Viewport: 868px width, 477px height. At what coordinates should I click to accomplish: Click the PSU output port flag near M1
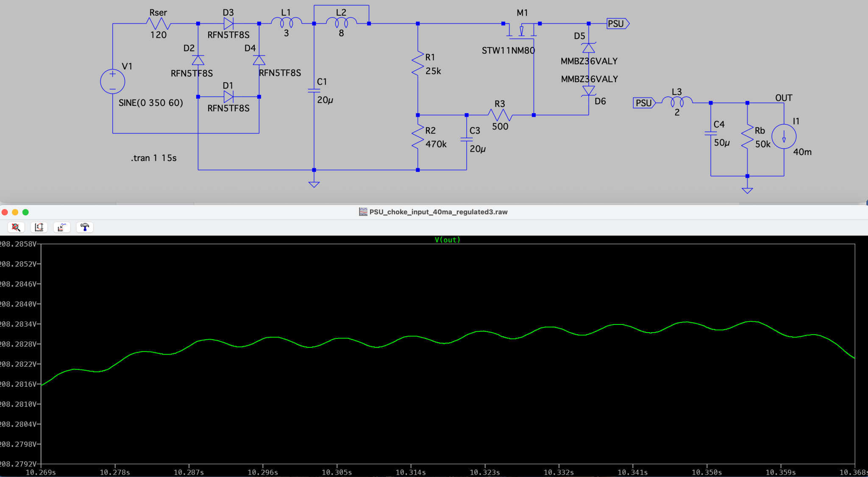click(x=618, y=24)
